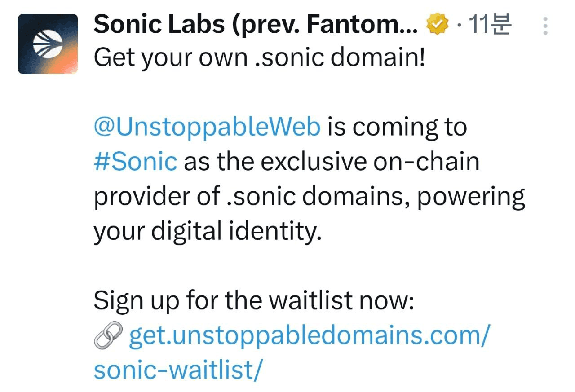Click the white Sonic logo inside the avatar
575x392 pixels.
click(x=46, y=44)
